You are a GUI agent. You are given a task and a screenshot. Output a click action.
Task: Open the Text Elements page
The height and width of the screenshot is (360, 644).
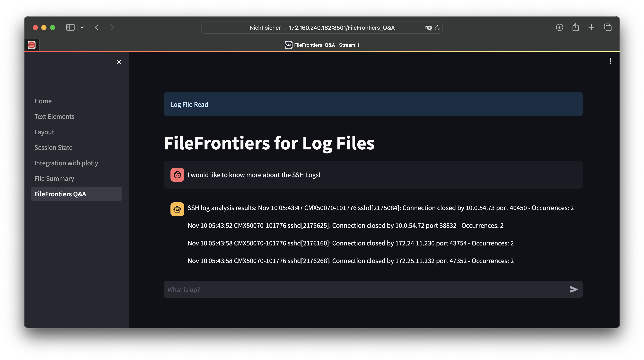[x=54, y=116]
